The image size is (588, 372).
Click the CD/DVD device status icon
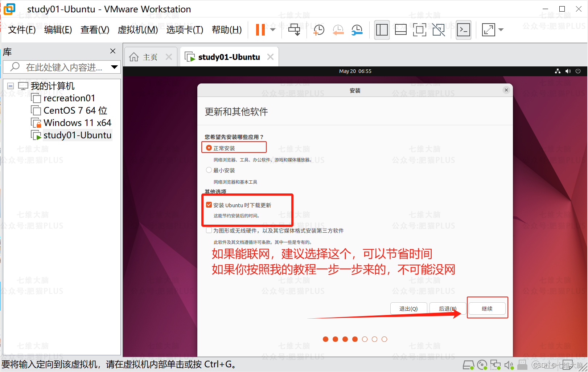pyautogui.click(x=482, y=365)
